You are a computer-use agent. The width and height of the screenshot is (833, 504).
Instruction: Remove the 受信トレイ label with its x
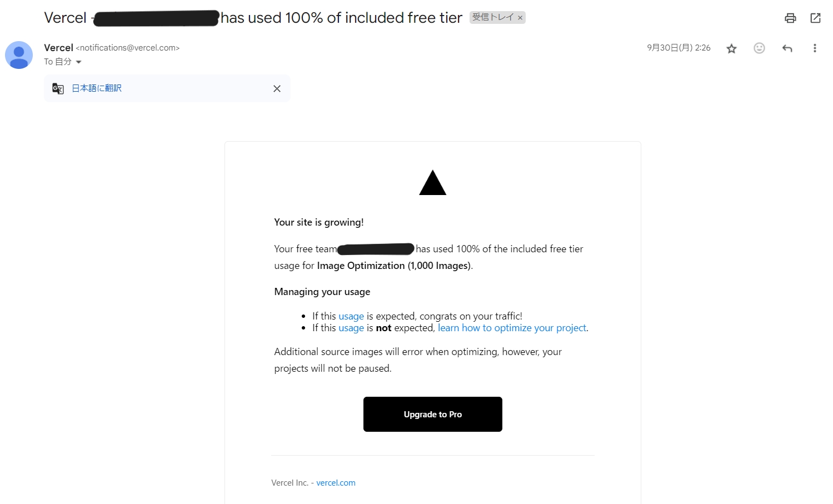(520, 18)
